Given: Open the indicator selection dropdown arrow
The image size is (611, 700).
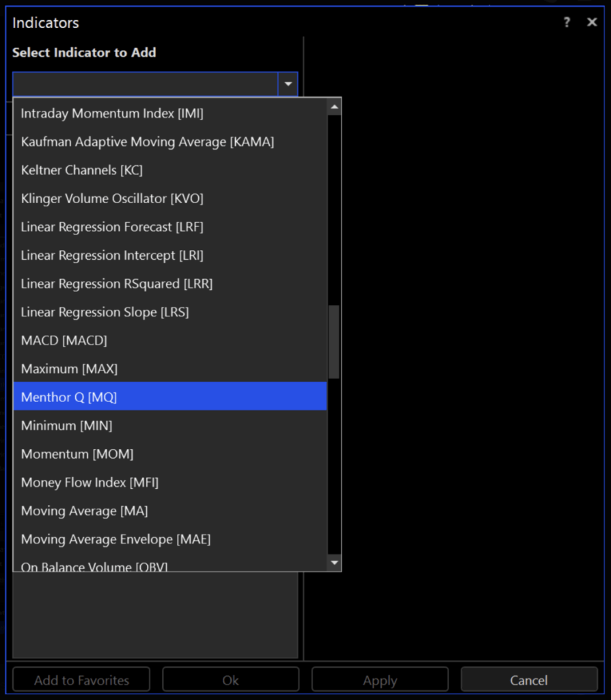Looking at the screenshot, I should (288, 83).
